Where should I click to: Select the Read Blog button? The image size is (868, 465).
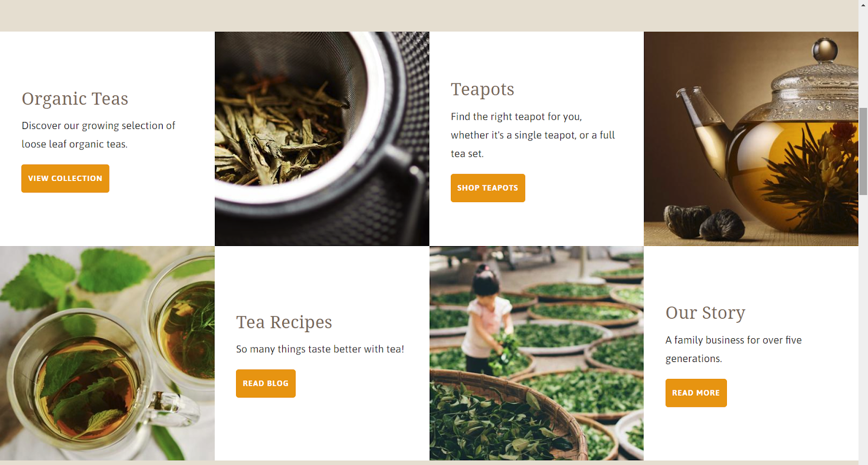(266, 384)
